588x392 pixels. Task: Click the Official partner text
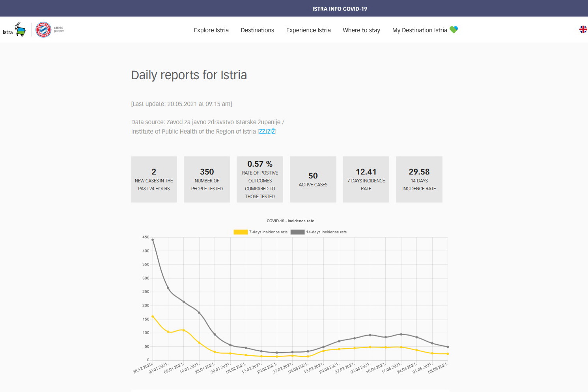59,30
